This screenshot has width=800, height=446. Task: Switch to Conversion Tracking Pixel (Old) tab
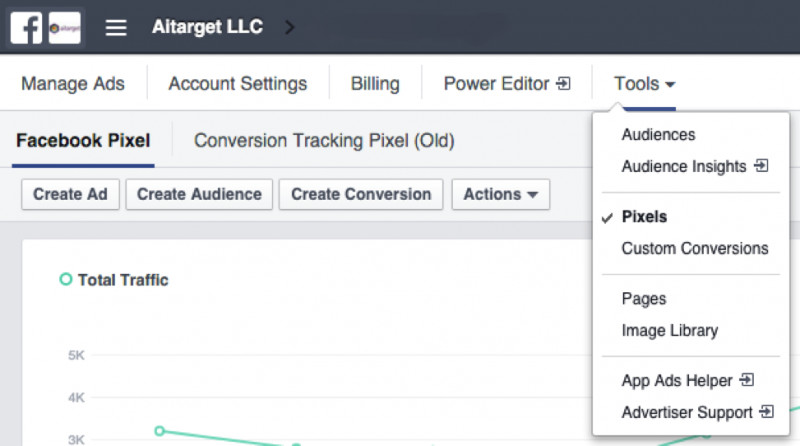tap(324, 140)
